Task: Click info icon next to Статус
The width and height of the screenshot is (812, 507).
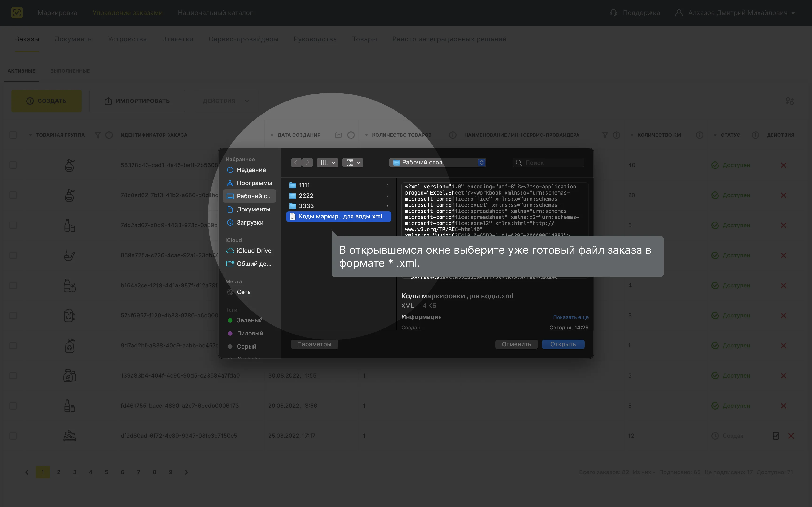Action: [x=755, y=135]
